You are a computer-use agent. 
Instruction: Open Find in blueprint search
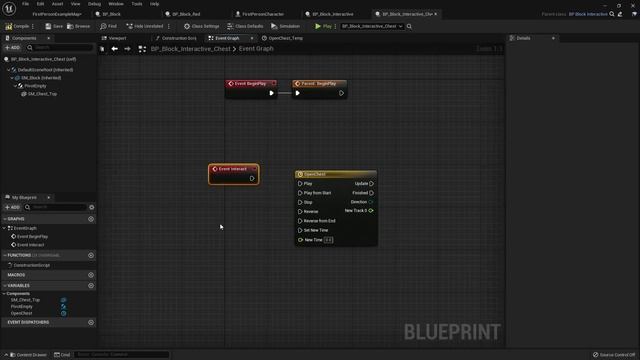coord(108,26)
